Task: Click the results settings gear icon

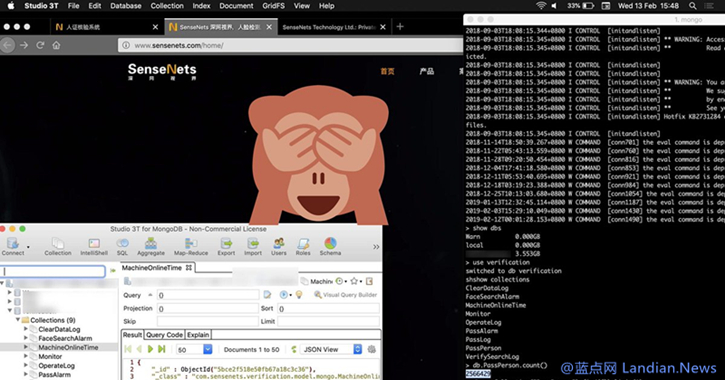Action: coord(372,349)
